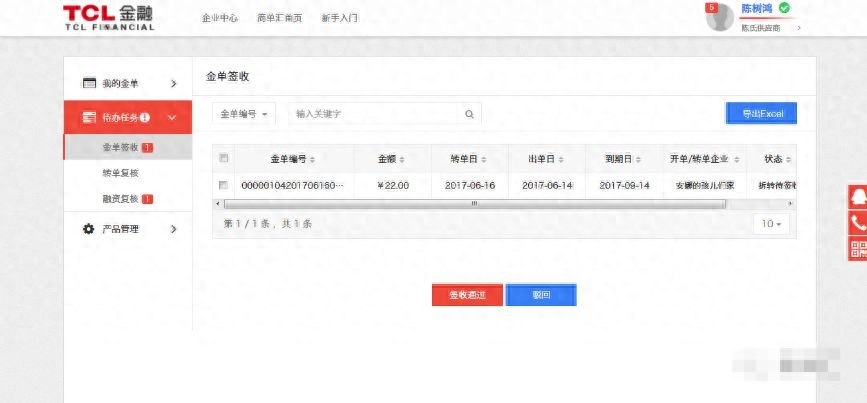This screenshot has width=867, height=403.
Task: Click the magnifier search icon
Action: [x=469, y=114]
